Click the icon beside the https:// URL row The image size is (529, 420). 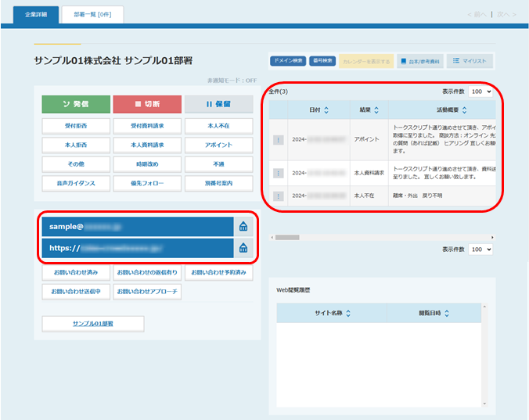243,248
